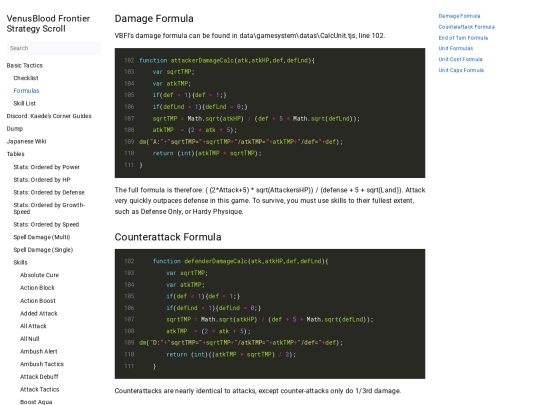Jump to Unit Formulas section

pyautogui.click(x=456, y=49)
